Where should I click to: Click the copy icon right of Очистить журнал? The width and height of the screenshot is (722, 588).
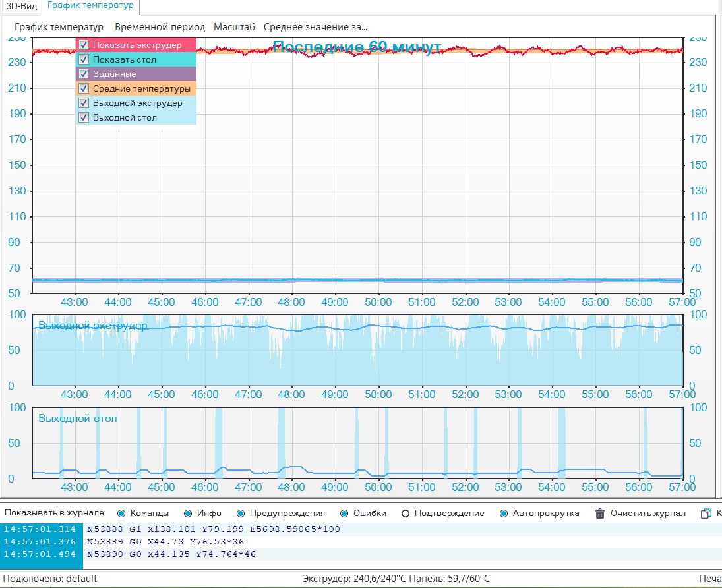click(x=706, y=514)
